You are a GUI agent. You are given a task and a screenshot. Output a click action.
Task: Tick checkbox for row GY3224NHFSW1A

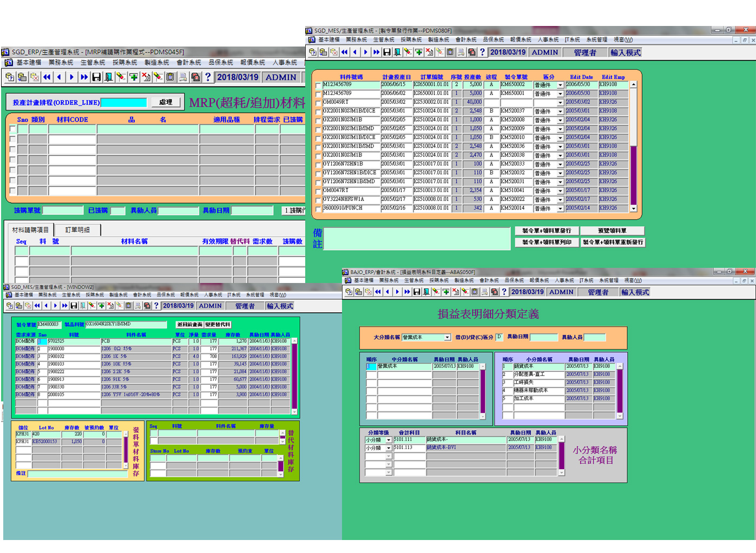point(318,200)
